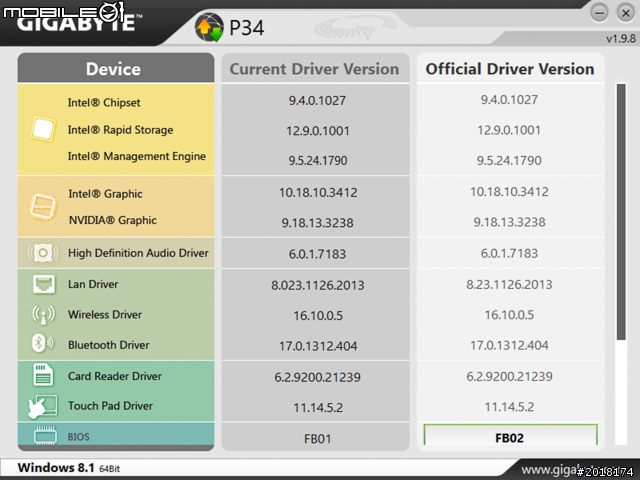Click the Bluetooth Driver icon
The image size is (640, 480).
(42, 343)
